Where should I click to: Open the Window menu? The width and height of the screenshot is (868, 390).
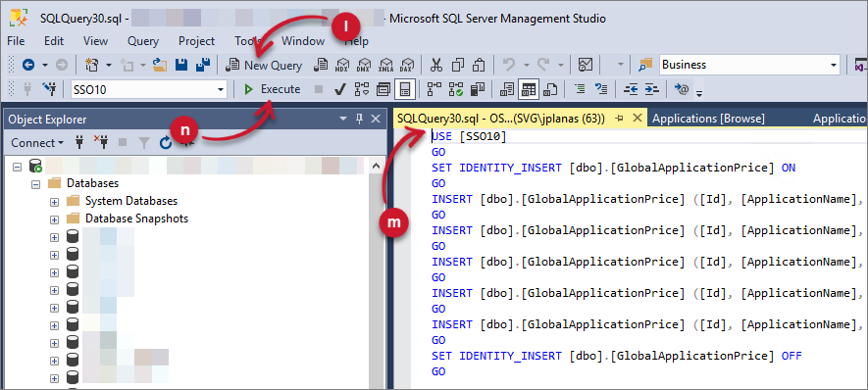coord(303,41)
